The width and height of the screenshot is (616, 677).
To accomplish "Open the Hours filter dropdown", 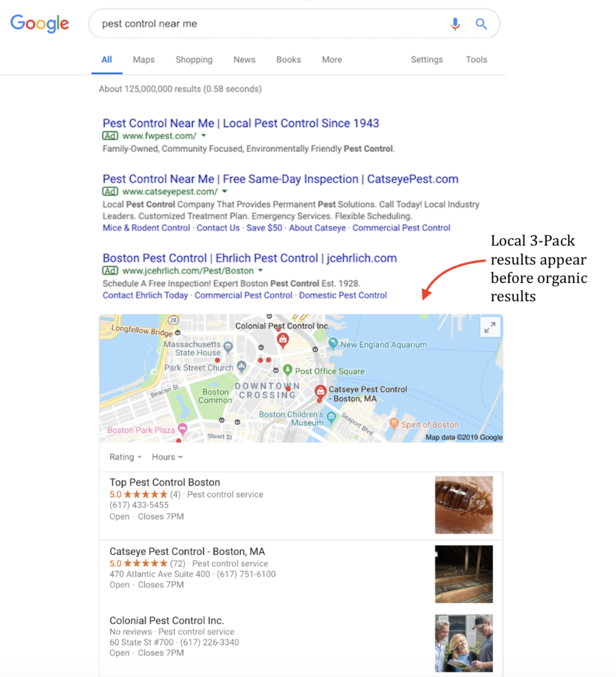I will pyautogui.click(x=167, y=457).
